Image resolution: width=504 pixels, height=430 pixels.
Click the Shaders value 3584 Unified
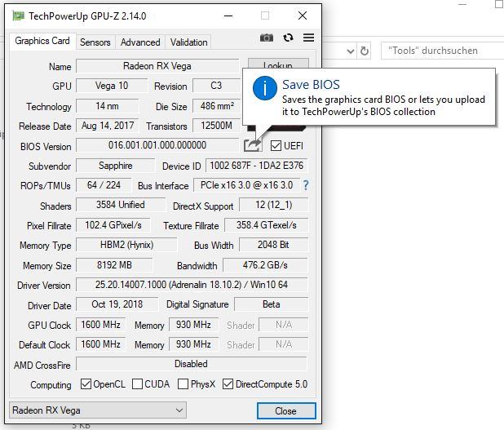click(x=121, y=205)
